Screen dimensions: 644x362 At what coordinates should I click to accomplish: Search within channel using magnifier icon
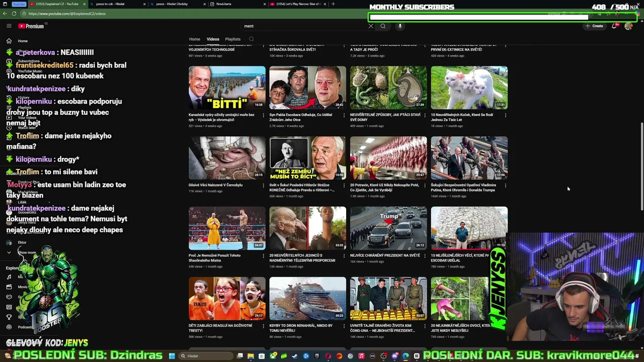(251, 39)
